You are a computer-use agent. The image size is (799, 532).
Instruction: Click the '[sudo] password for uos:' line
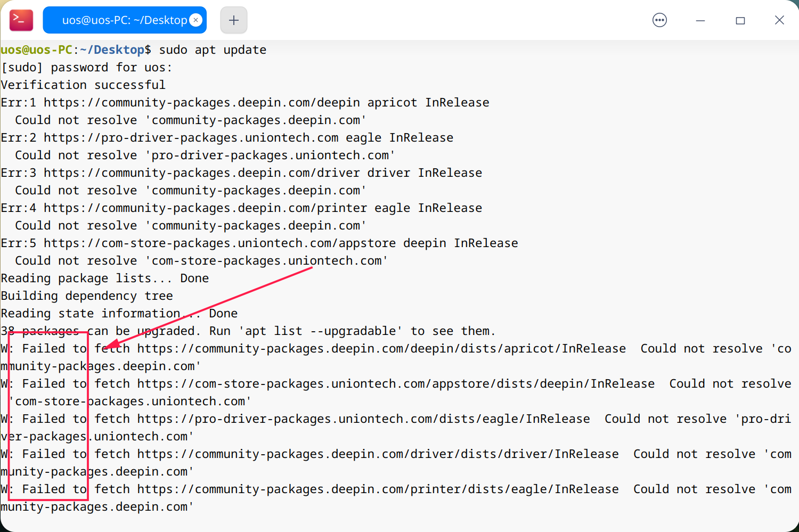(x=87, y=68)
